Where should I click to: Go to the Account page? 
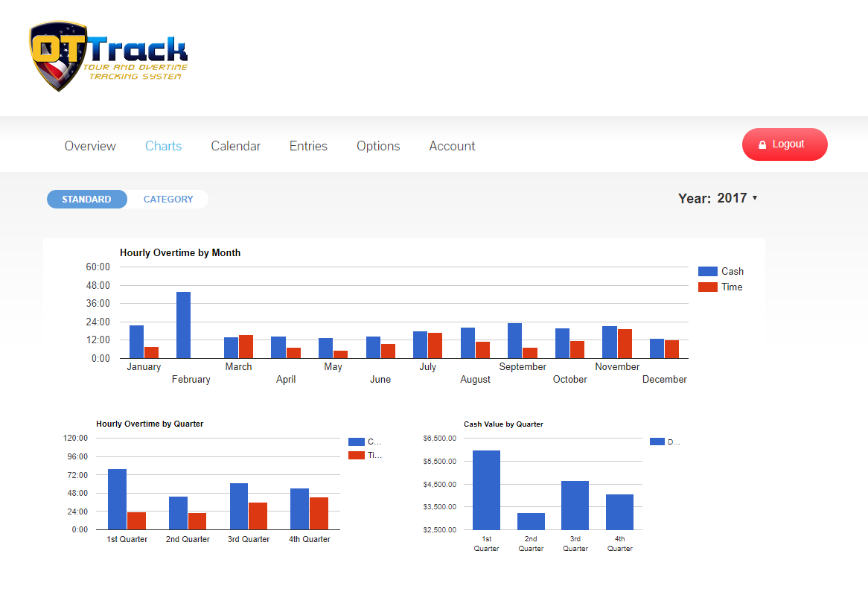(x=452, y=146)
